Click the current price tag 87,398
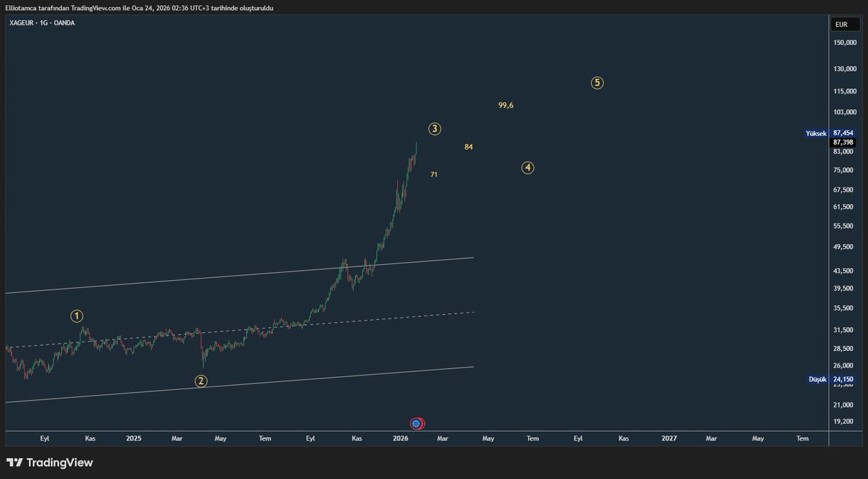Screen dimensions: 868x479 click(x=843, y=142)
